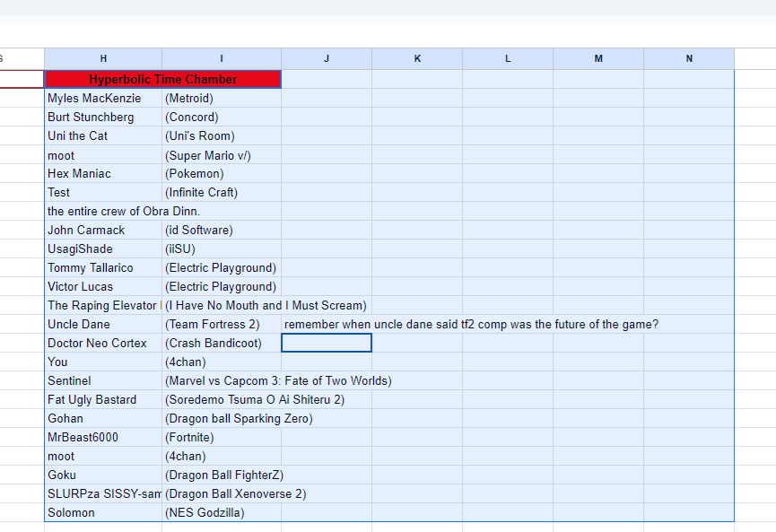Select the Goku cell
776x532 pixels.
pos(103,475)
